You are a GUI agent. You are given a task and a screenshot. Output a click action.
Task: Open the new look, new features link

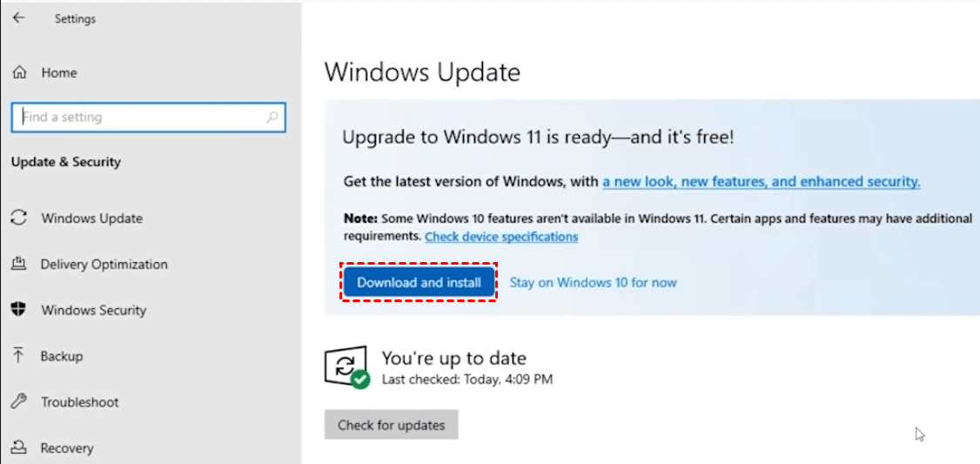click(762, 182)
